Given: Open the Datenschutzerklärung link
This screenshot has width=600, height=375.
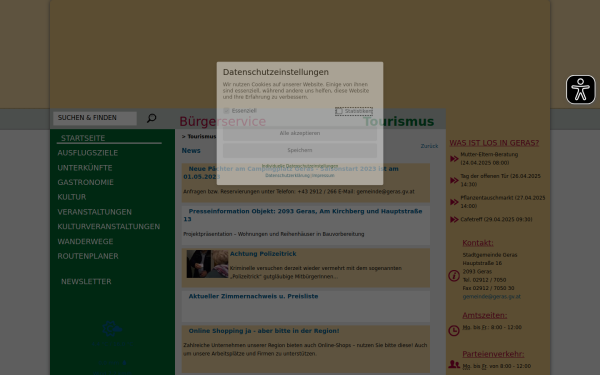Looking at the screenshot, I should (287, 175).
